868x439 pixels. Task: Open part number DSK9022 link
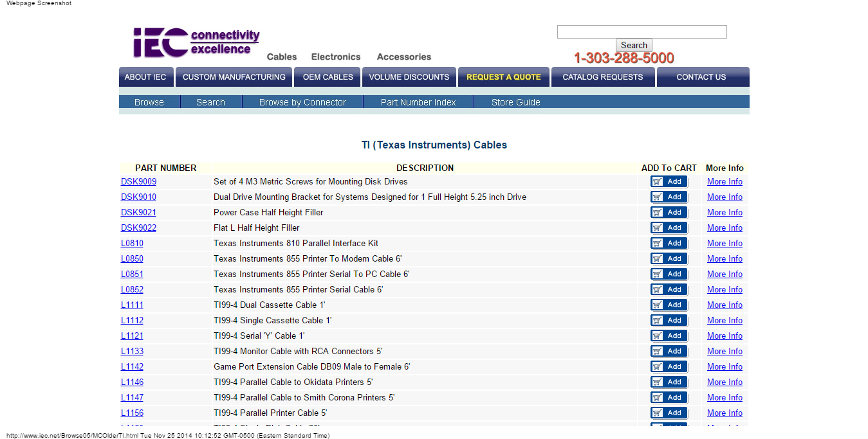pos(138,228)
